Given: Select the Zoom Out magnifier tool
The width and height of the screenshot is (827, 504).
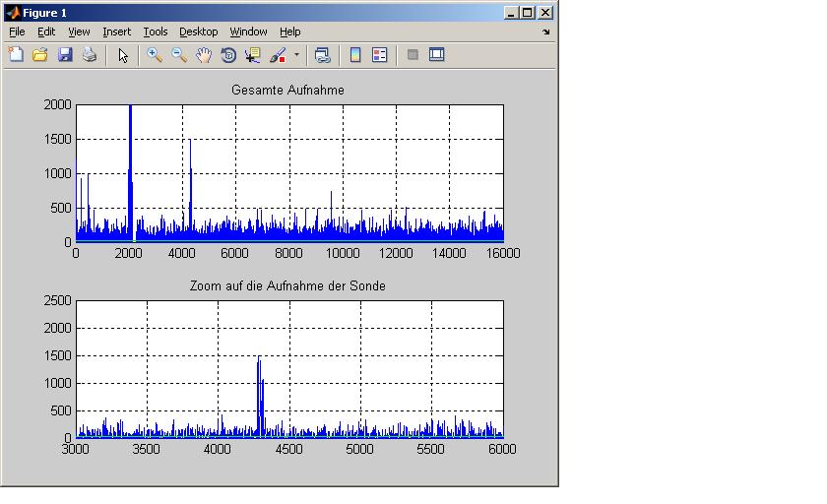Looking at the screenshot, I should tap(179, 55).
